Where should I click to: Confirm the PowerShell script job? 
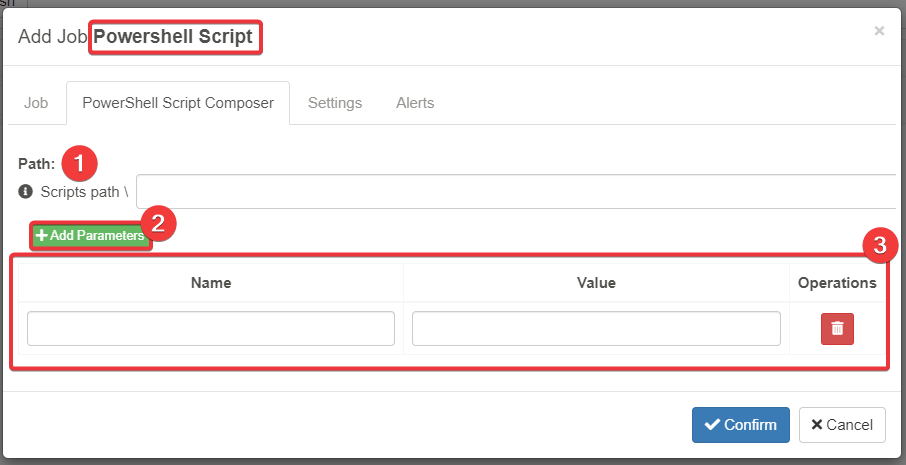741,425
